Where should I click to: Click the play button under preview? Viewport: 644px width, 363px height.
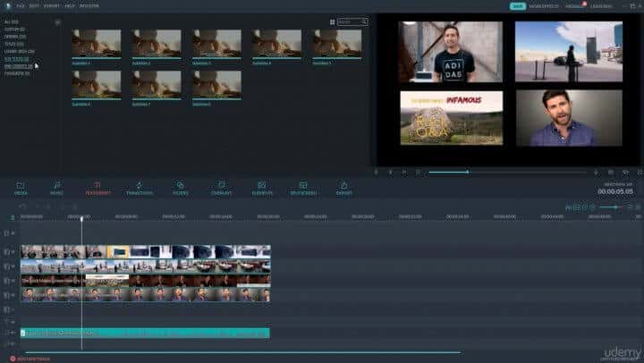[403, 172]
